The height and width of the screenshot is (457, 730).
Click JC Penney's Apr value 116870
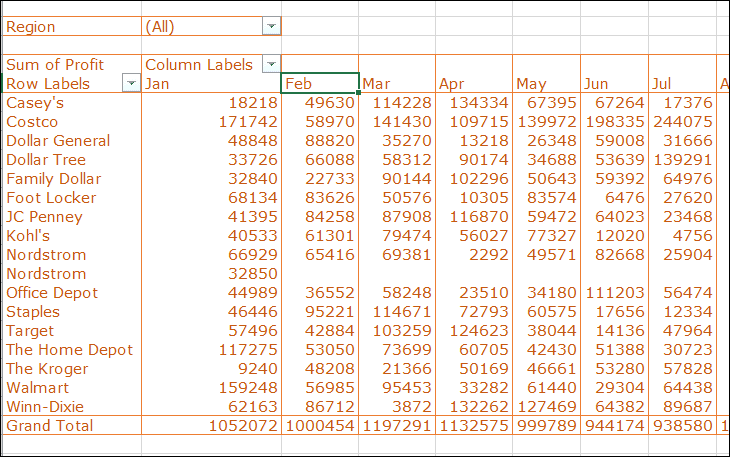479,217
